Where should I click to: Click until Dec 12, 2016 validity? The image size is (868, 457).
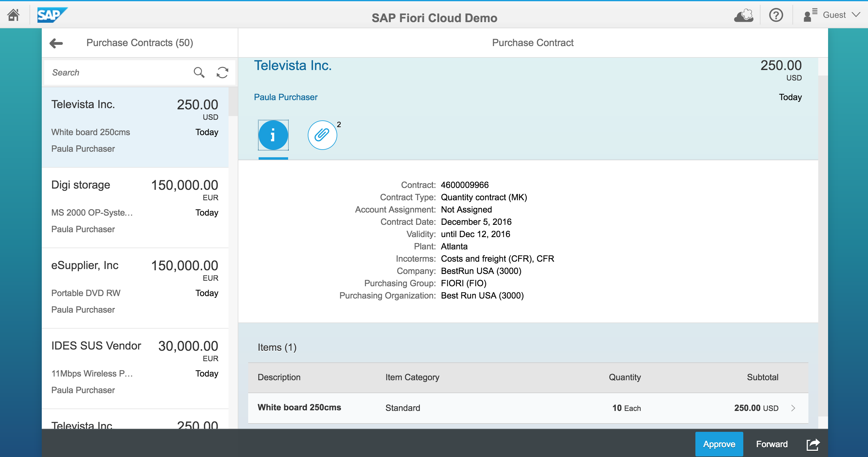(x=475, y=234)
